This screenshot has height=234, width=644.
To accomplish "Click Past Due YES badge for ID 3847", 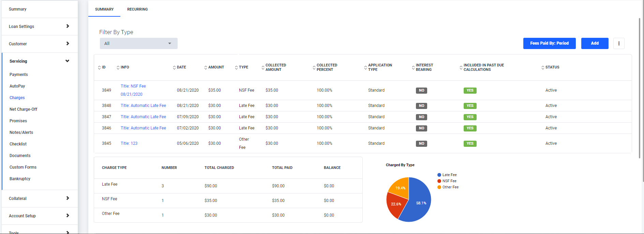I will tap(470, 117).
